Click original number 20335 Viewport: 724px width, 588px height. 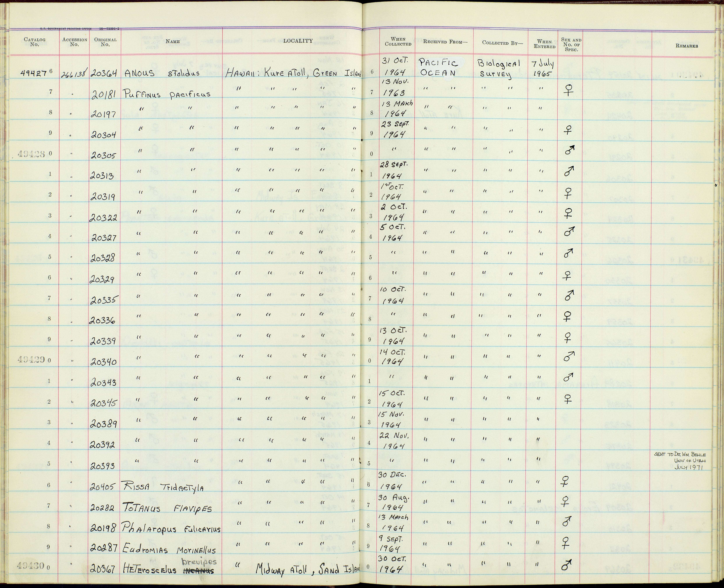coord(104,300)
